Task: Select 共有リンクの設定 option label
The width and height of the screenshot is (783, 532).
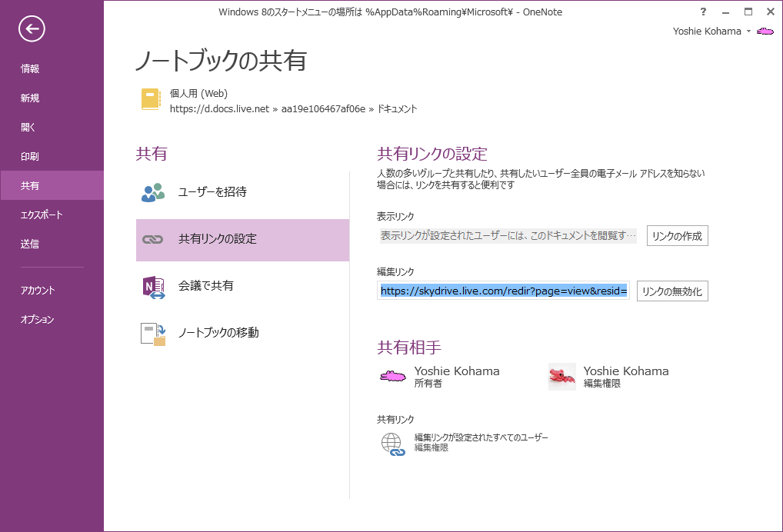Action: 218,239
